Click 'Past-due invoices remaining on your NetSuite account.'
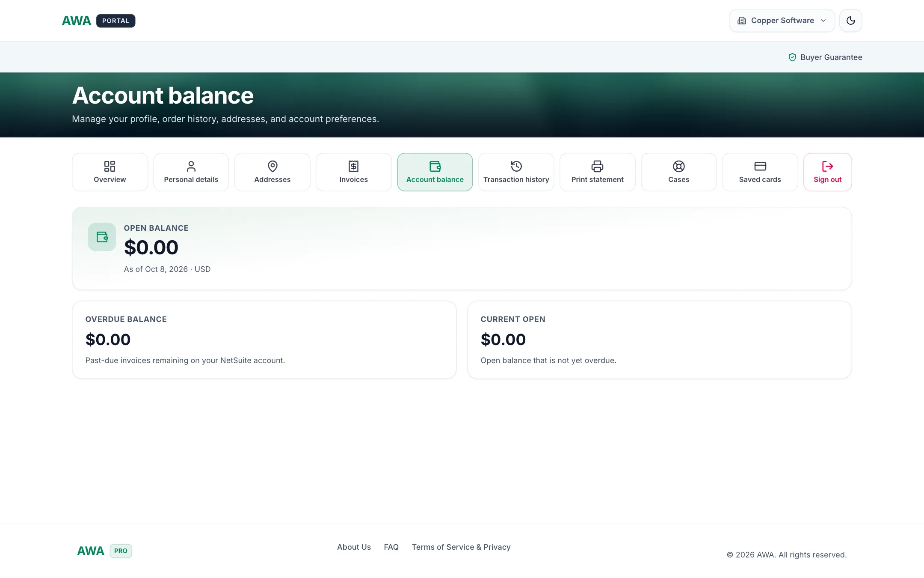Viewport: 924px width, 578px height. point(185,361)
